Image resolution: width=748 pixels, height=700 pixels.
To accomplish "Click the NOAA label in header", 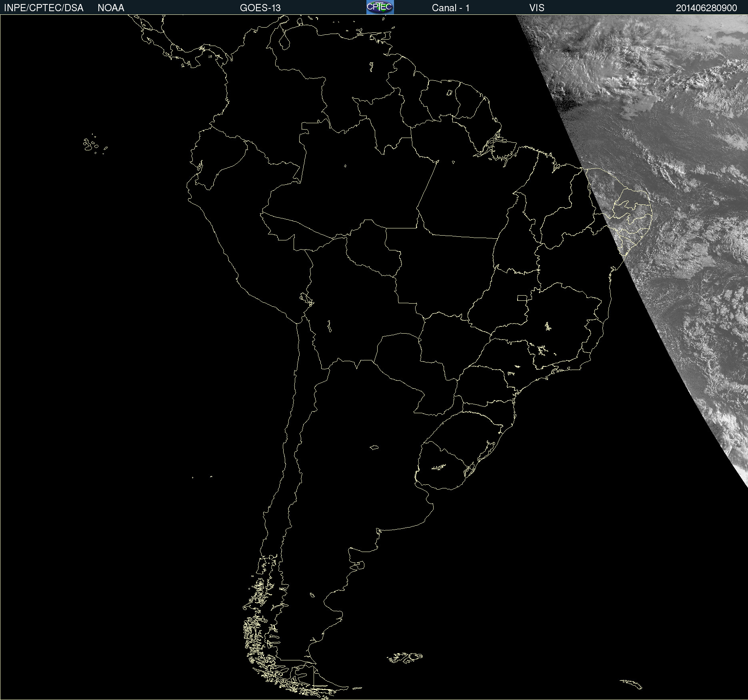I will 111,8.
